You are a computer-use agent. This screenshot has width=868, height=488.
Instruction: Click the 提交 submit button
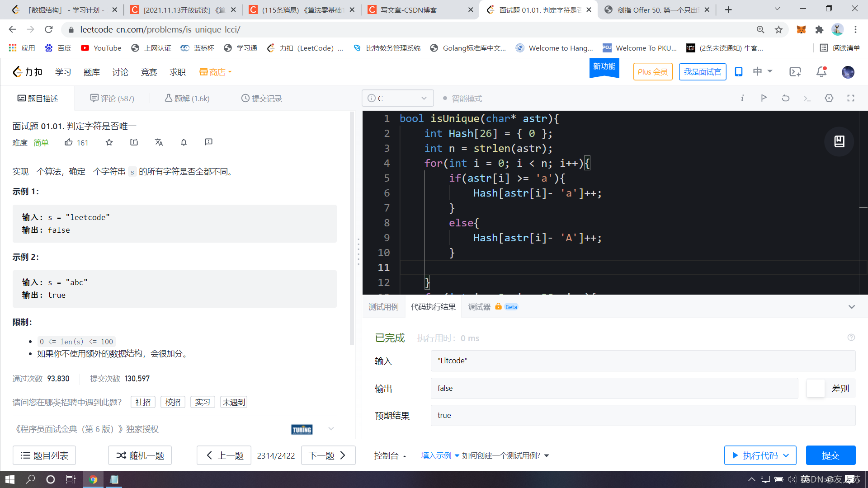click(830, 455)
